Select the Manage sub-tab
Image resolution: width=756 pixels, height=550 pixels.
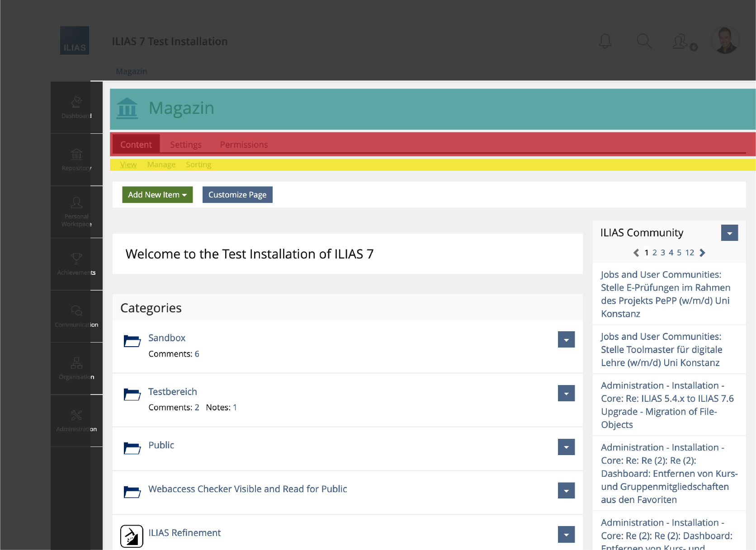pos(161,165)
